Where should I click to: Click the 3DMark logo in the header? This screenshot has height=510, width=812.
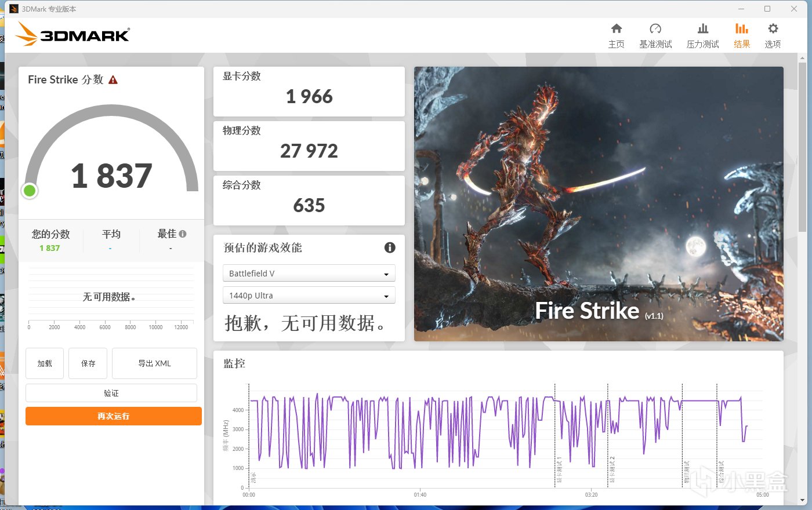[x=73, y=34]
